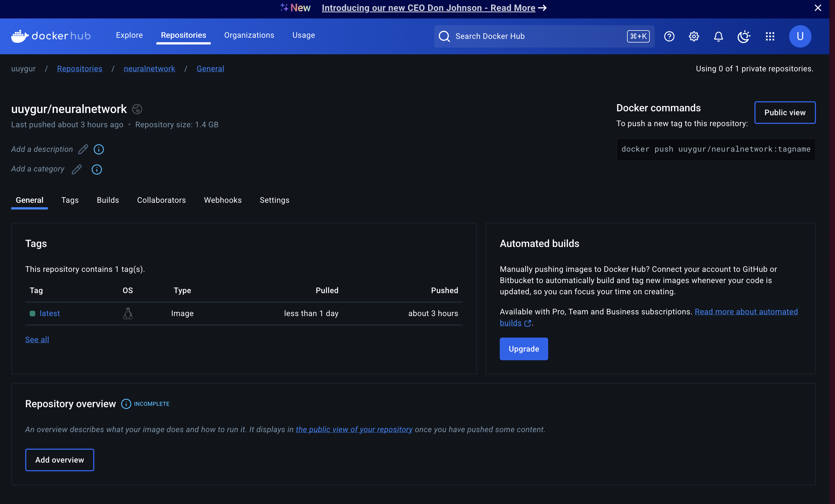The width and height of the screenshot is (835, 504).
Task: Click the Public view button
Action: click(x=785, y=112)
